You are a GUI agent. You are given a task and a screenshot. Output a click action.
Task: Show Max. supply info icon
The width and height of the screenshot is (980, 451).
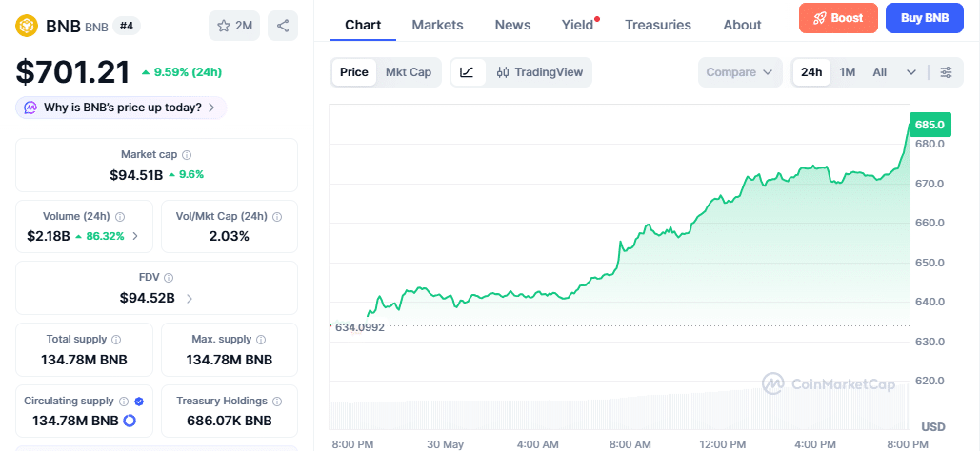[x=261, y=340]
